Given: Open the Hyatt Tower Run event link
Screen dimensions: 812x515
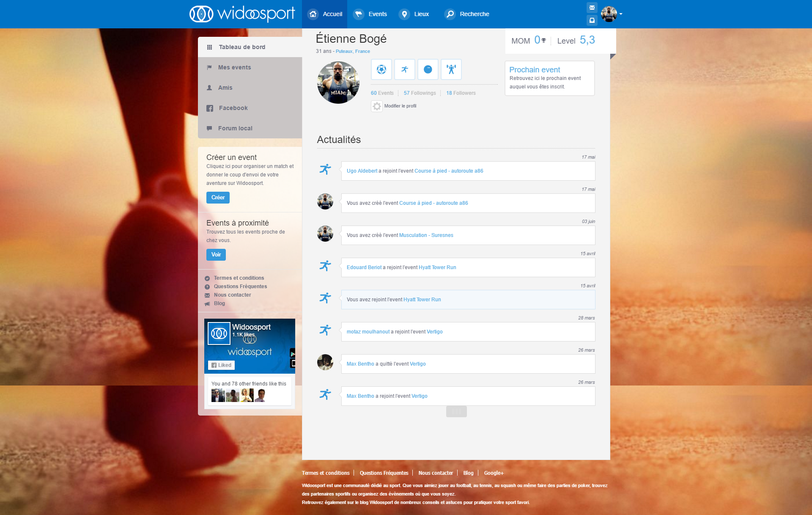Looking at the screenshot, I should (437, 267).
